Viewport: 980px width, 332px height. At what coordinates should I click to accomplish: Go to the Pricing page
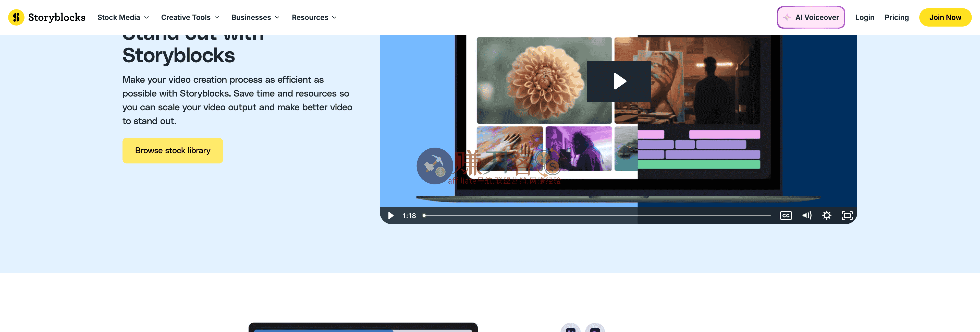point(896,18)
